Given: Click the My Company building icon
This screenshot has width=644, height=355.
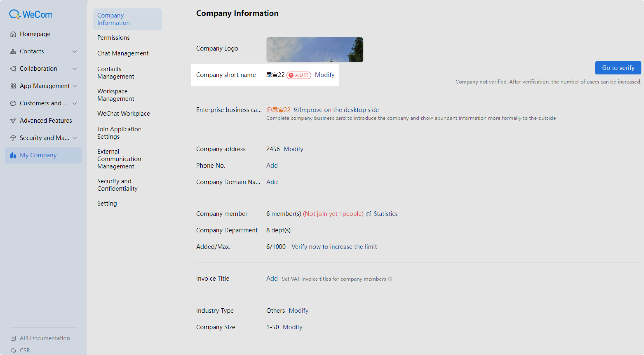Looking at the screenshot, I should 13,155.
